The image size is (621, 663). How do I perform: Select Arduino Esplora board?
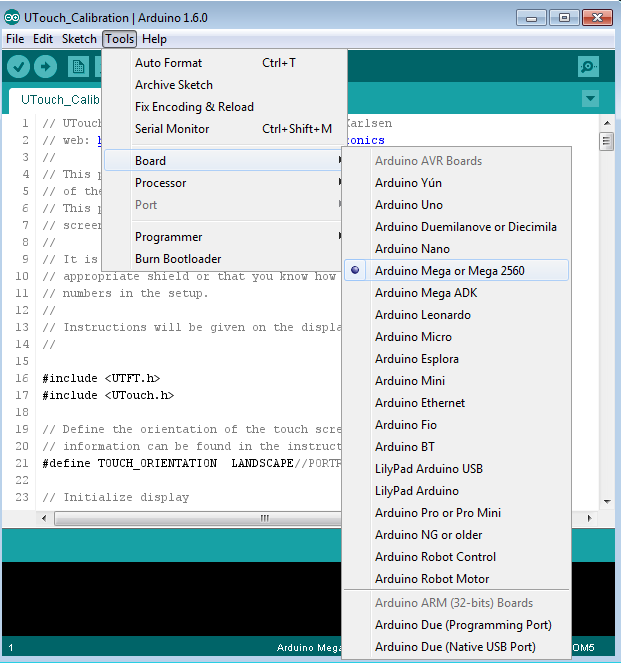457,359
